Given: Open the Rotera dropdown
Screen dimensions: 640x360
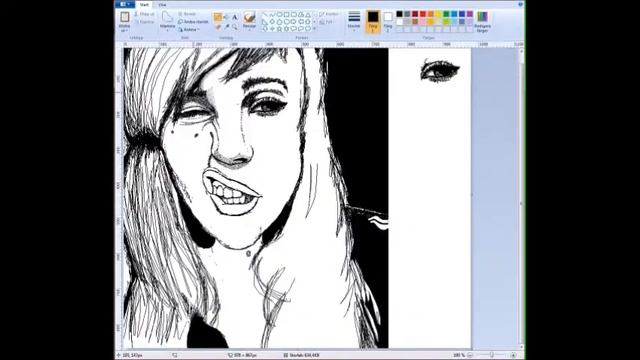Looking at the screenshot, I should pyautogui.click(x=189, y=29).
